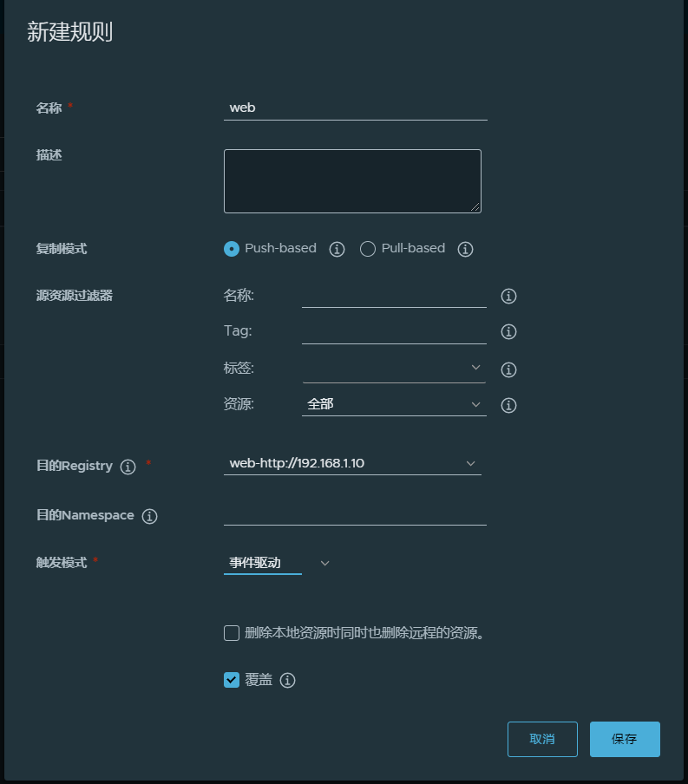Click info icon next to 目的Registry label
Image resolution: width=688 pixels, height=784 pixels.
click(128, 467)
